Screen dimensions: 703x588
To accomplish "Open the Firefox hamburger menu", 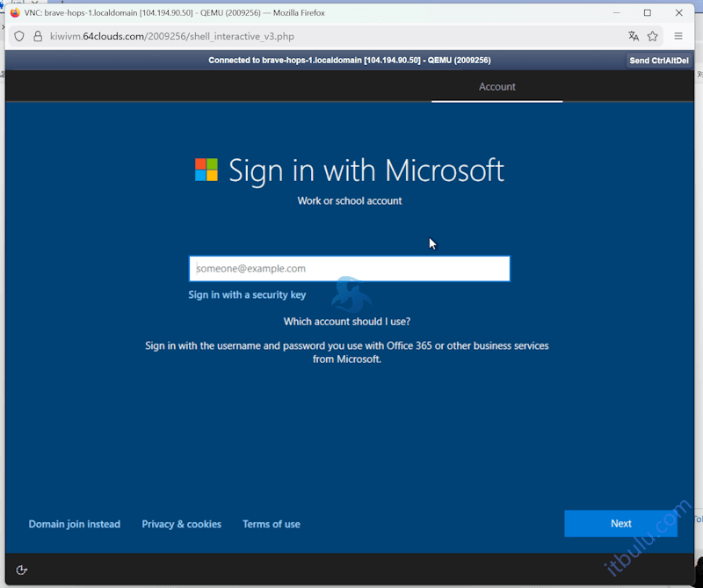I will coord(678,36).
